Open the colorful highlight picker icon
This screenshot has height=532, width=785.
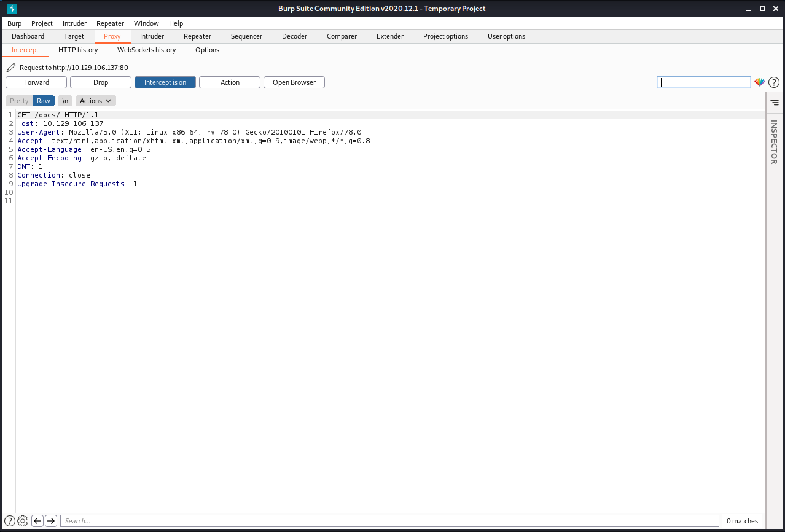pos(760,82)
